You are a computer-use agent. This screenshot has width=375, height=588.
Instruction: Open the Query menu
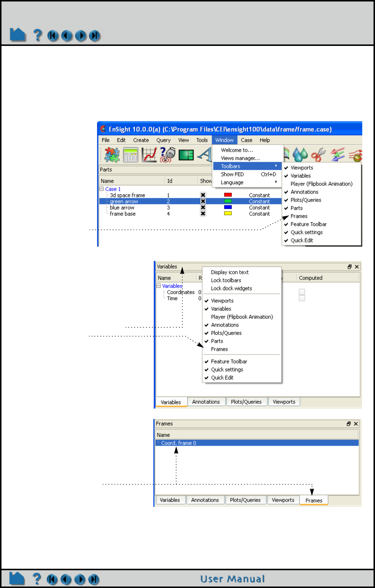163,140
